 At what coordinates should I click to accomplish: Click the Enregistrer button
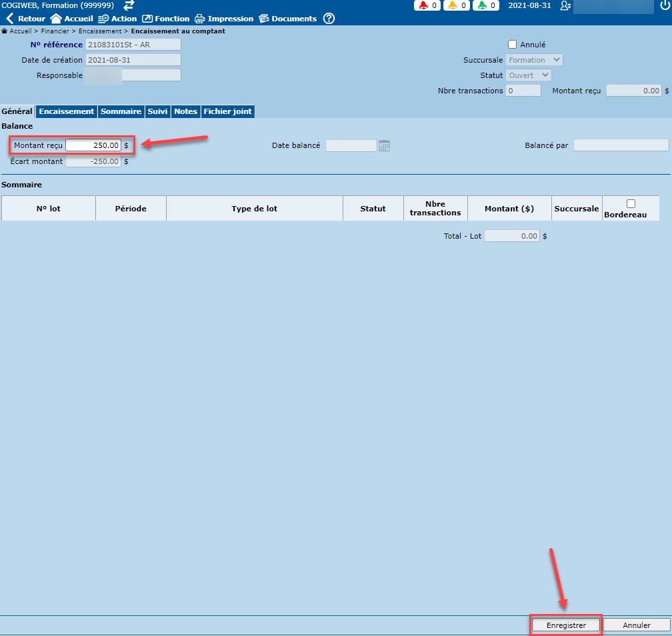tap(566, 625)
